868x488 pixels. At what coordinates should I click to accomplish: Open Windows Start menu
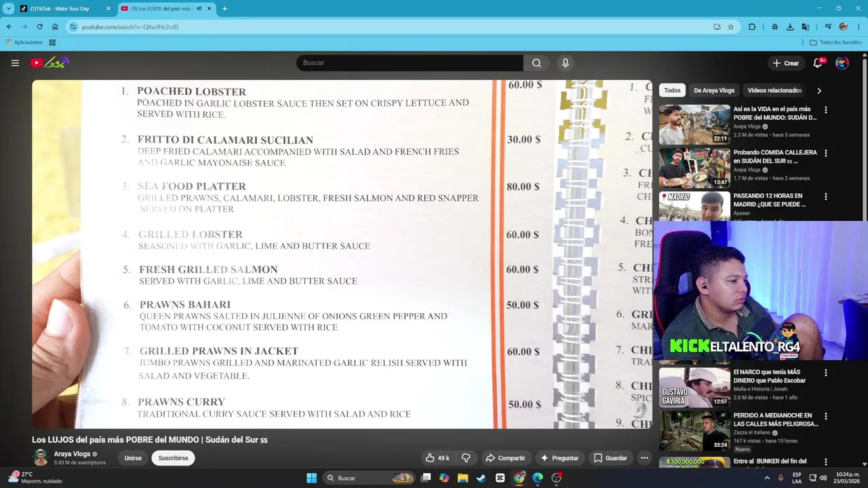311,478
